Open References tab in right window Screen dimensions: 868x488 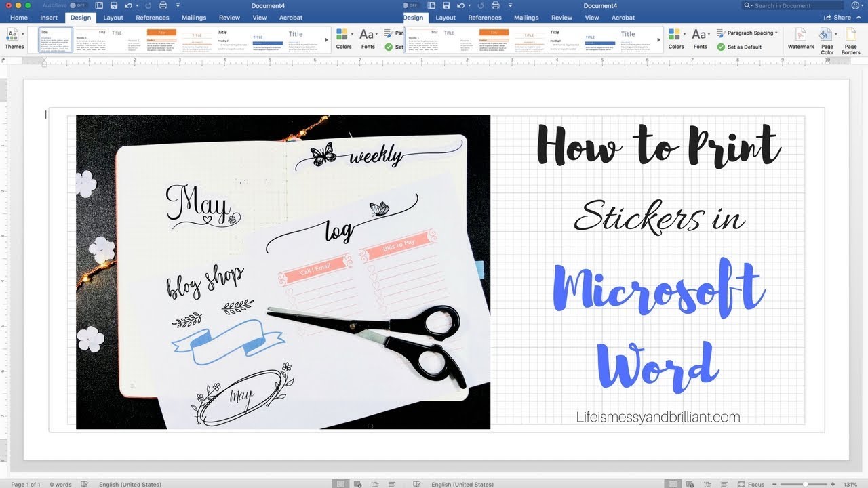click(485, 18)
